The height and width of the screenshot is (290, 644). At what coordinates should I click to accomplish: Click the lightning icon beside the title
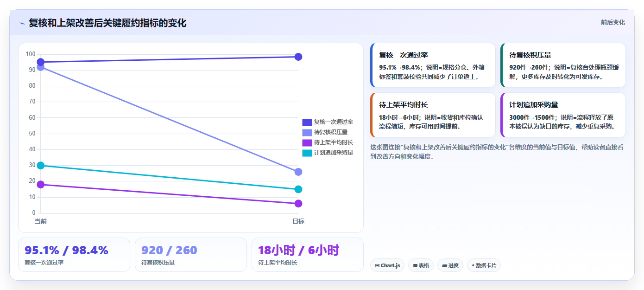point(22,23)
